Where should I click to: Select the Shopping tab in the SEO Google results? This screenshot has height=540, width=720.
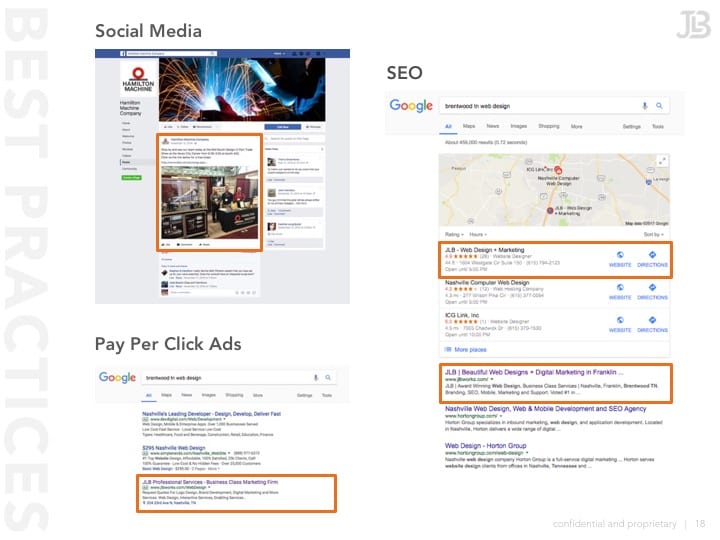click(549, 126)
